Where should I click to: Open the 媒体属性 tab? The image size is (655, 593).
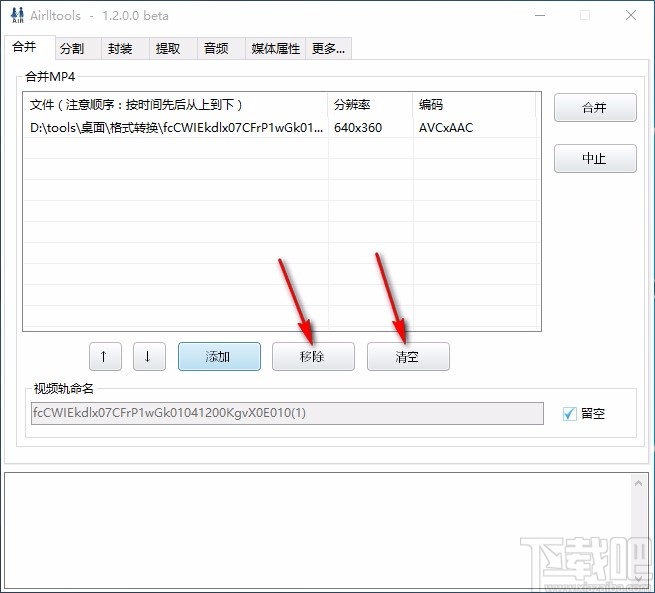(275, 48)
